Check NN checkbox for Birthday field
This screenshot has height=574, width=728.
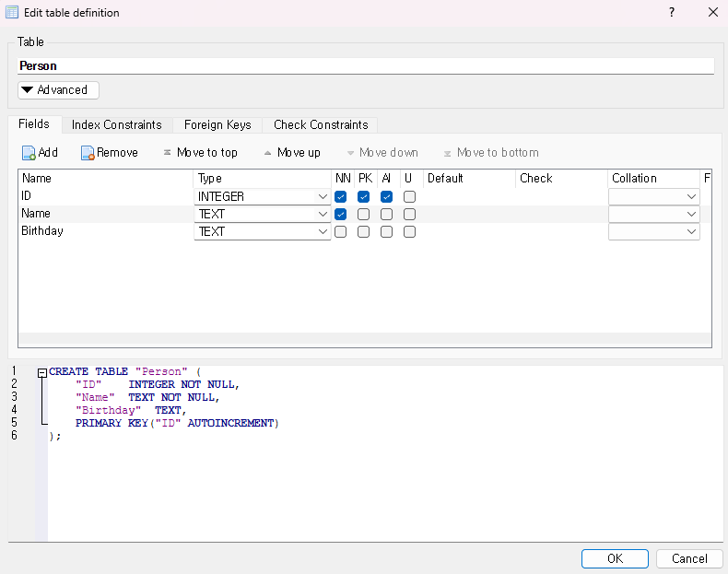(340, 231)
